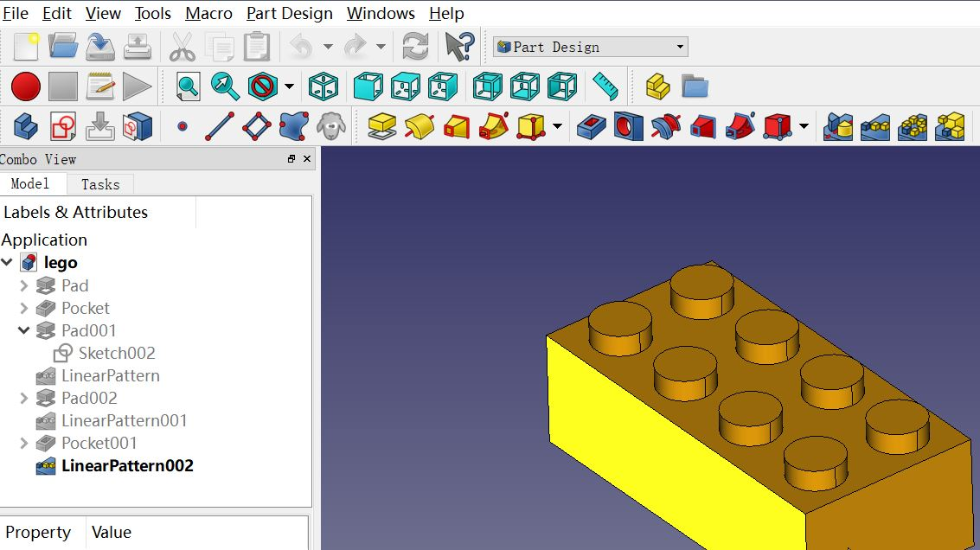Switch to the Tasks tab
980x550 pixels.
(x=100, y=184)
